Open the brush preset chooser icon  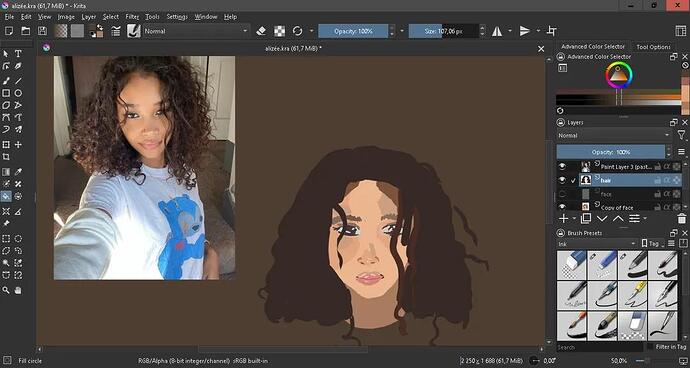[x=133, y=31]
